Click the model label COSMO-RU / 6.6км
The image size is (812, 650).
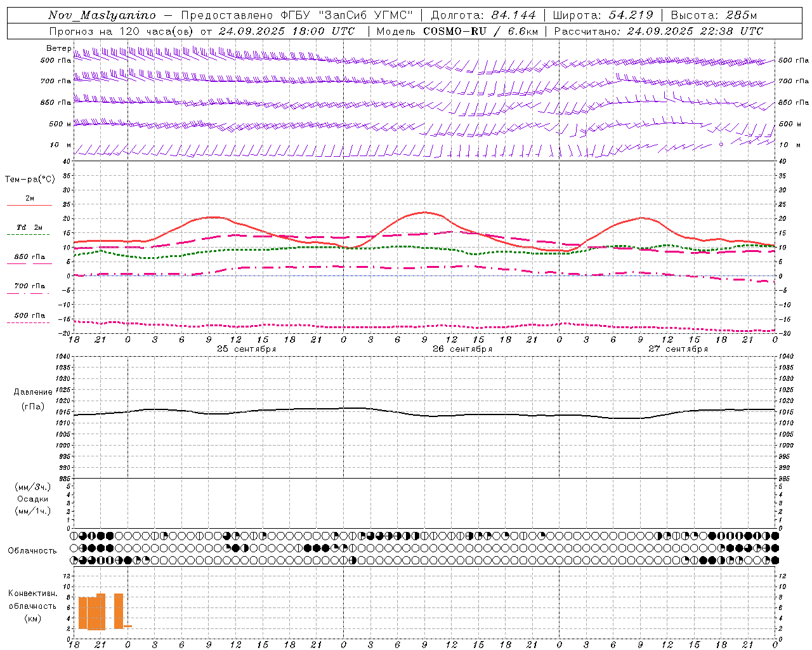pos(480,31)
